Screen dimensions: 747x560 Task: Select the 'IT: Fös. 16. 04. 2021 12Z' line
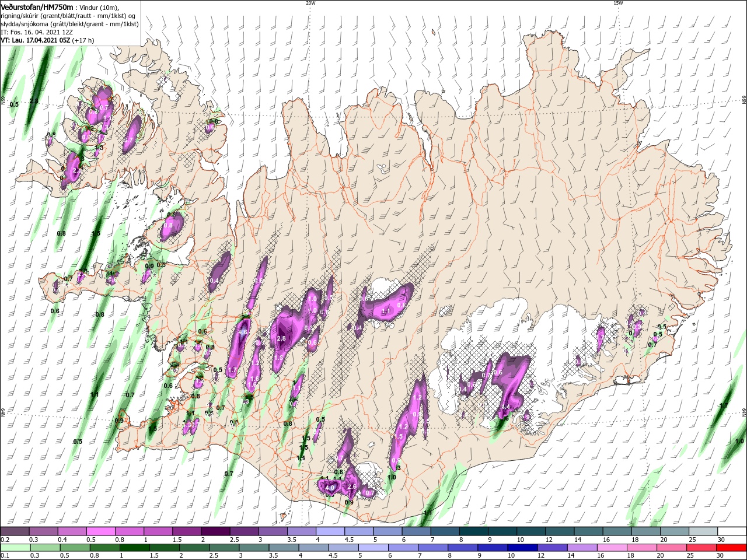(37, 32)
